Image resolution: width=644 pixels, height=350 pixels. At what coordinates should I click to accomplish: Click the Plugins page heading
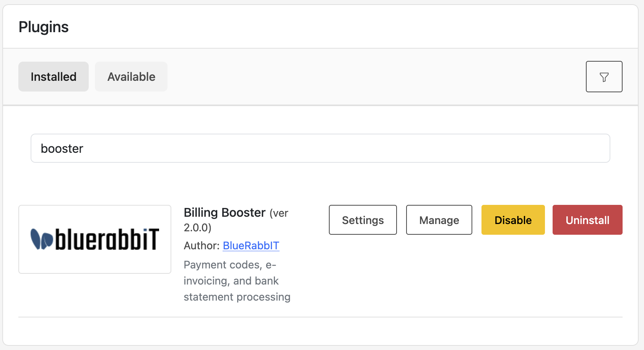[x=44, y=27]
